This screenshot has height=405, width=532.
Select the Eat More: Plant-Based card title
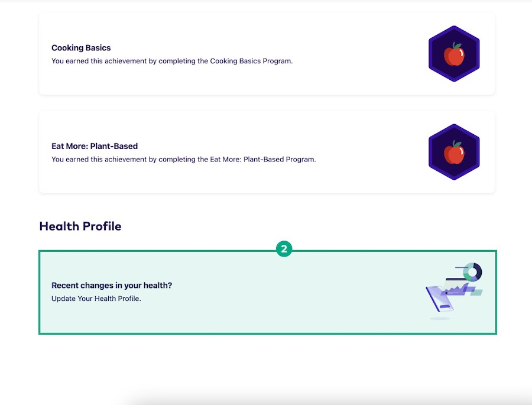(95, 146)
